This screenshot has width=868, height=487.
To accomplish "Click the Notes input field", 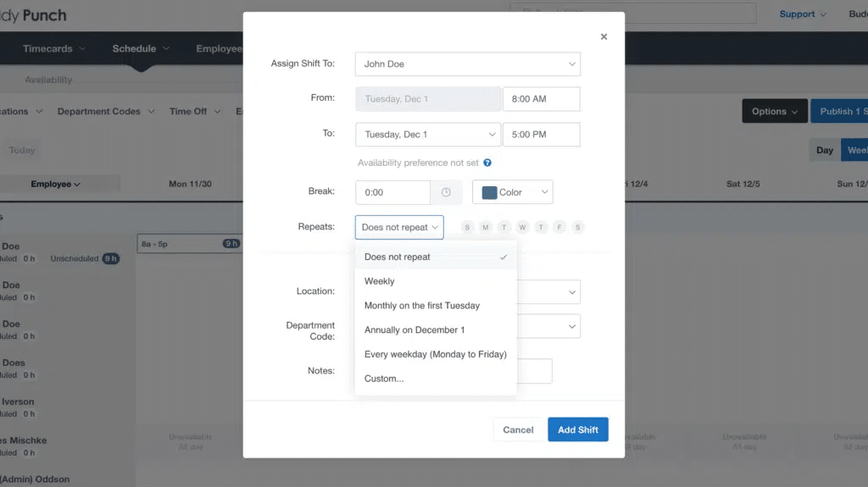I will coord(534,371).
